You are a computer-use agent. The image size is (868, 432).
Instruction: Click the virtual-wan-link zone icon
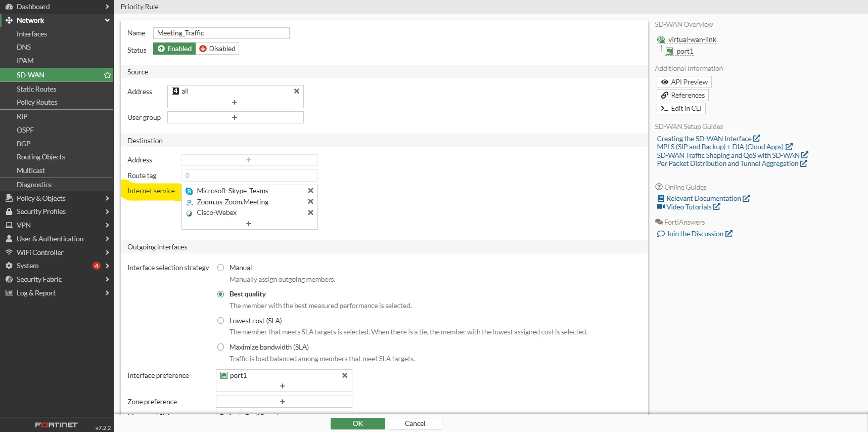(x=661, y=39)
